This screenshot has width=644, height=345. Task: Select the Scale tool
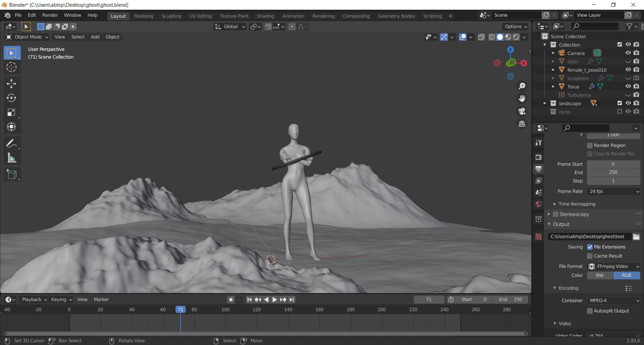pos(12,113)
